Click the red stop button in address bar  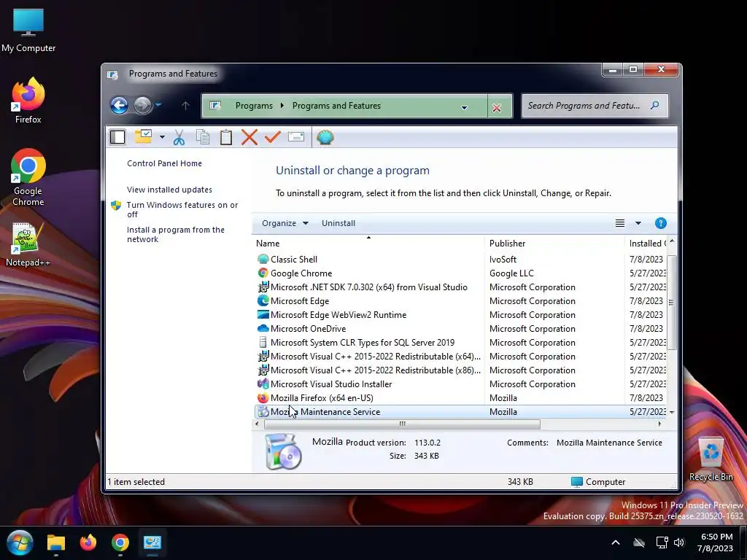click(x=497, y=108)
